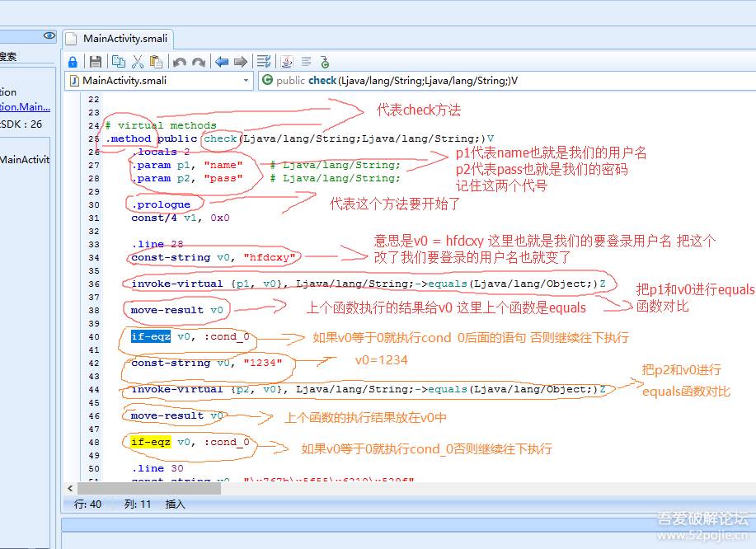
Task: Click const/4 v1, 0x0 line
Action: coord(181,218)
